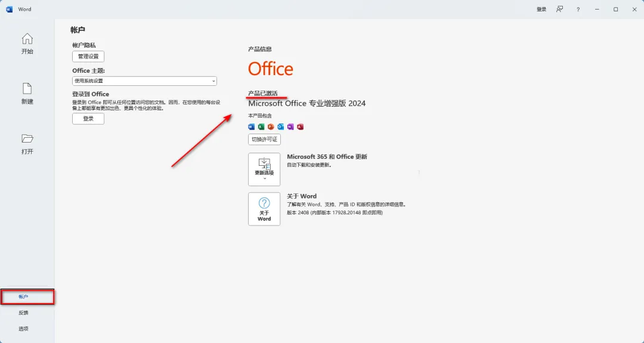644x343 pixels.
Task: Open the 更新选项 update options button
Action: pyautogui.click(x=264, y=169)
